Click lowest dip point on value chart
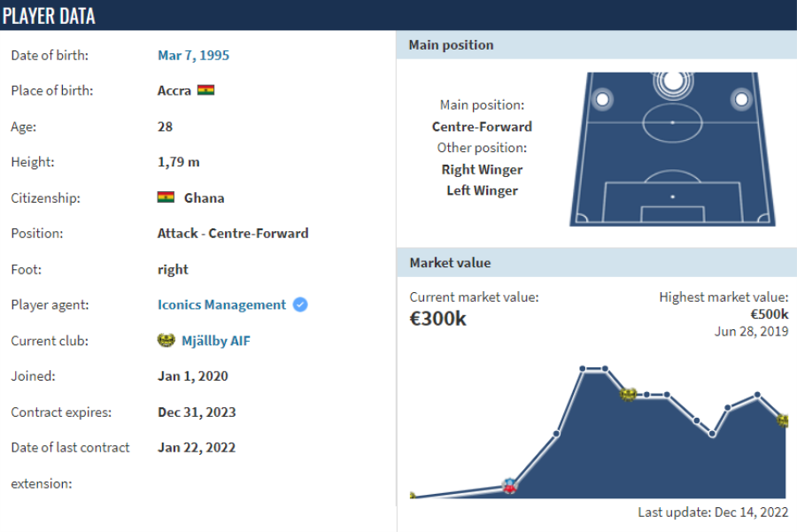The image size is (797, 532). pyautogui.click(x=712, y=435)
